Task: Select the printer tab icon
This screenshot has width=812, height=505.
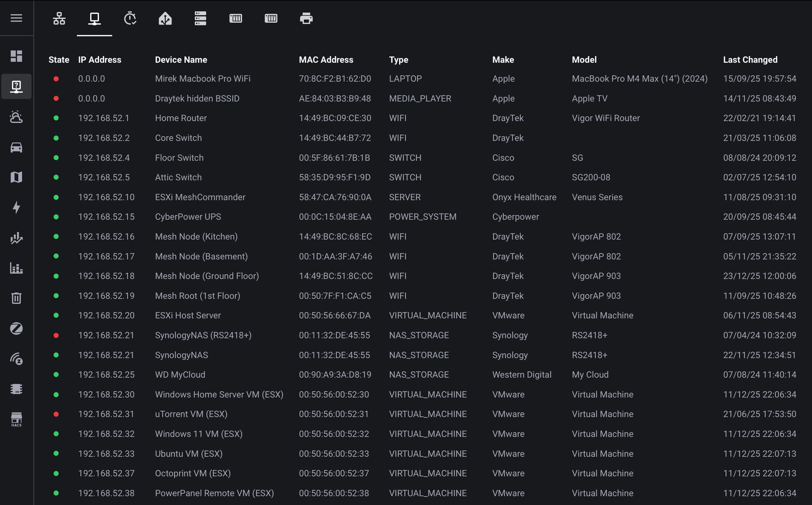Action: [x=306, y=18]
